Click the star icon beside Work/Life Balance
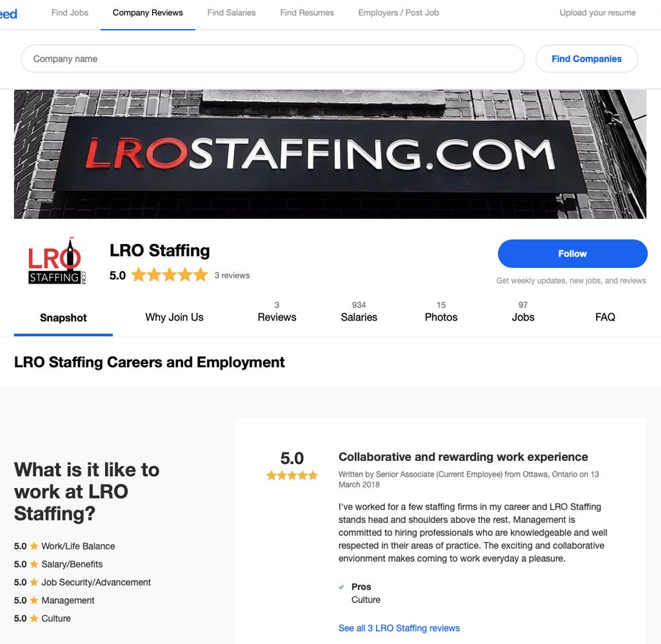Screen dimensions: 661x644 (x=34, y=545)
